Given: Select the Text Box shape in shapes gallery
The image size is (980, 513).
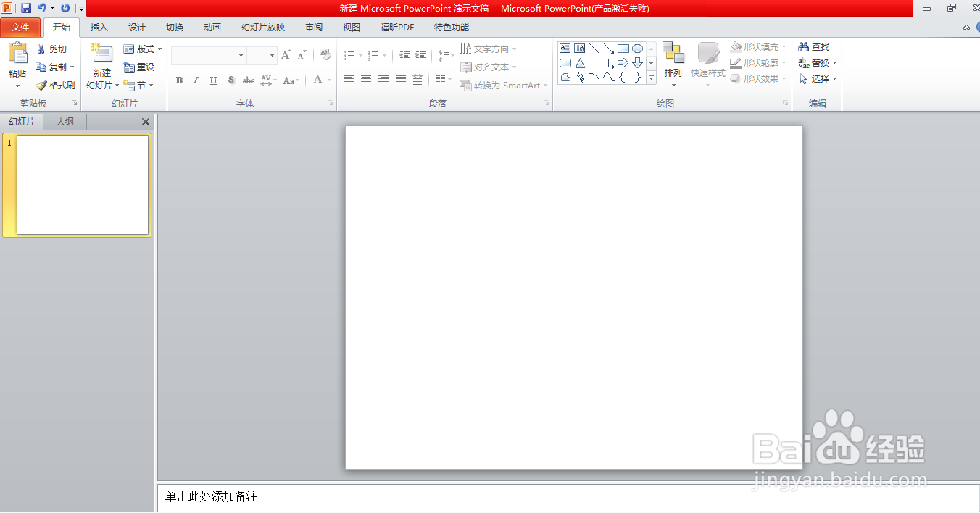Looking at the screenshot, I should tap(565, 49).
